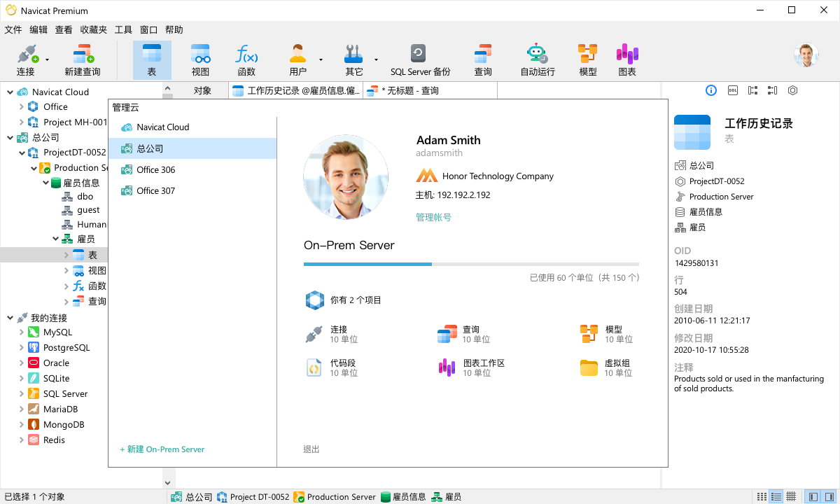Click the 图表工作区 icon in dialog
Screen dimensions: 840x504
pyautogui.click(x=447, y=367)
